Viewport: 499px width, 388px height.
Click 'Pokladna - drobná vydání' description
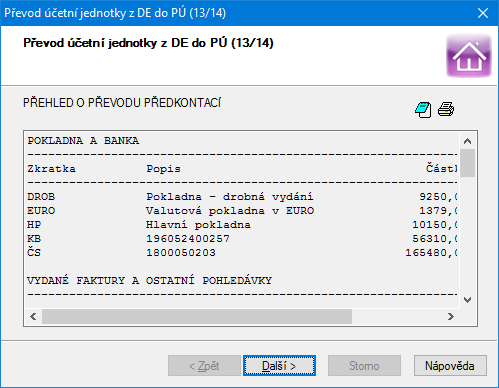tap(230, 197)
